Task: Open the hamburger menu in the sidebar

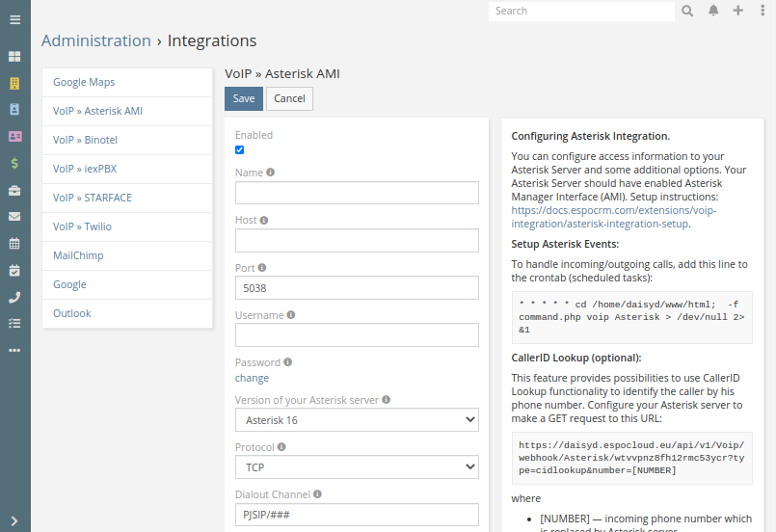Action: [x=14, y=20]
